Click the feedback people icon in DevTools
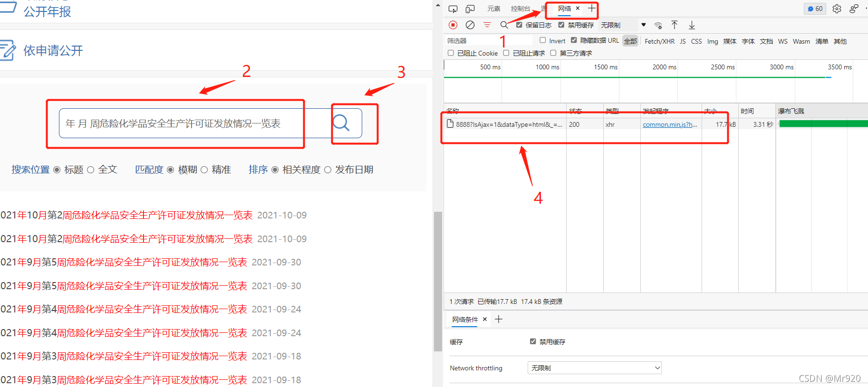Screen dimensions: 868x387 pos(854,9)
